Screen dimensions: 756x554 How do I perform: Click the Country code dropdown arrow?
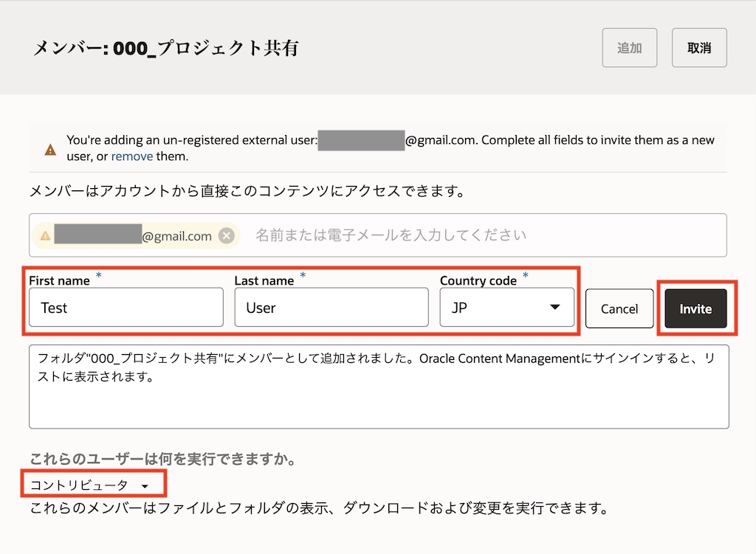click(555, 308)
